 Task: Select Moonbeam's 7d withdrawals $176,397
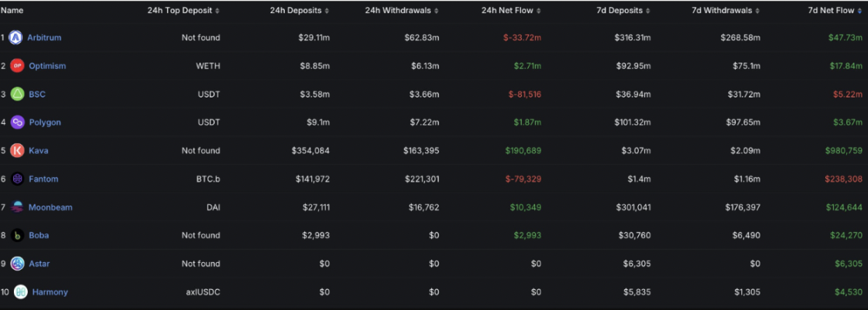click(741, 207)
